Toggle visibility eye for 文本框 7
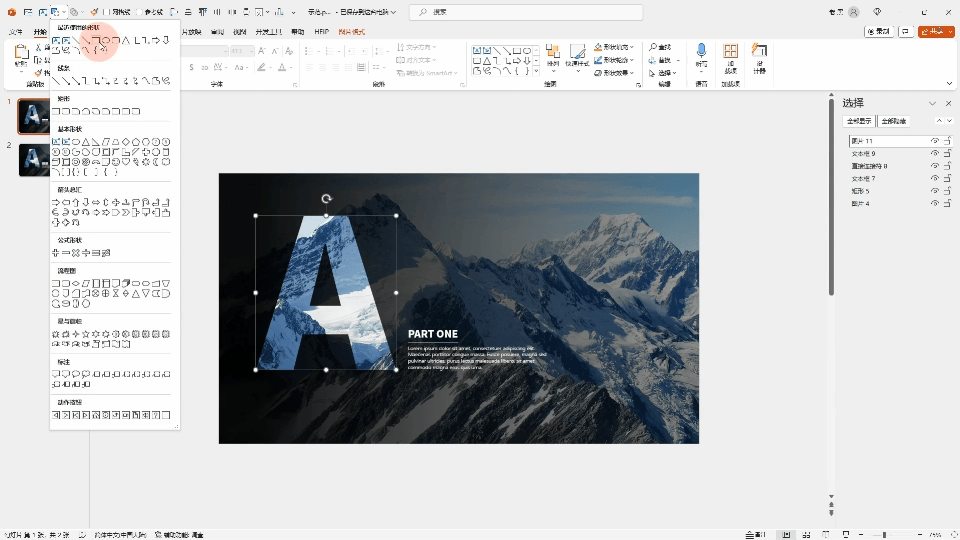The width and height of the screenshot is (960, 540). [935, 178]
